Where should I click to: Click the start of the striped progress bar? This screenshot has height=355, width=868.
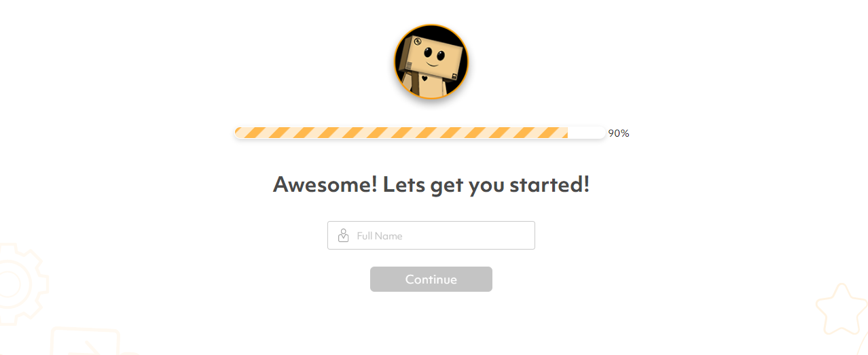[240, 133]
